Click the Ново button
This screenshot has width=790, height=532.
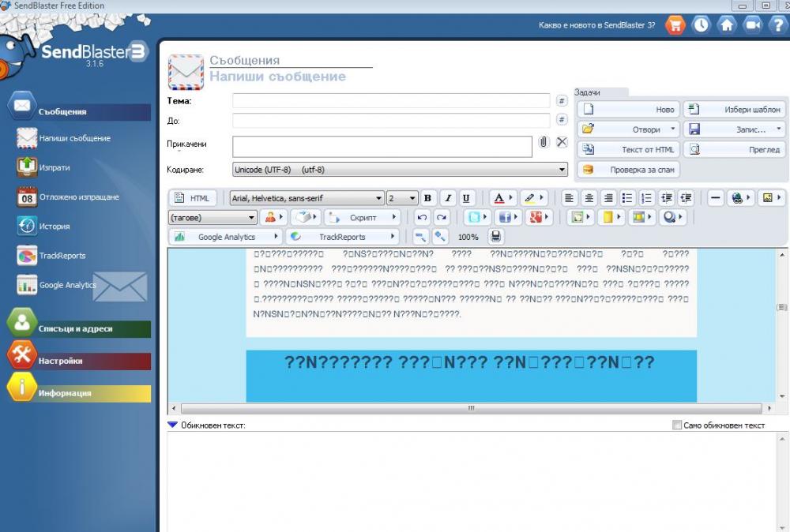(x=628, y=109)
